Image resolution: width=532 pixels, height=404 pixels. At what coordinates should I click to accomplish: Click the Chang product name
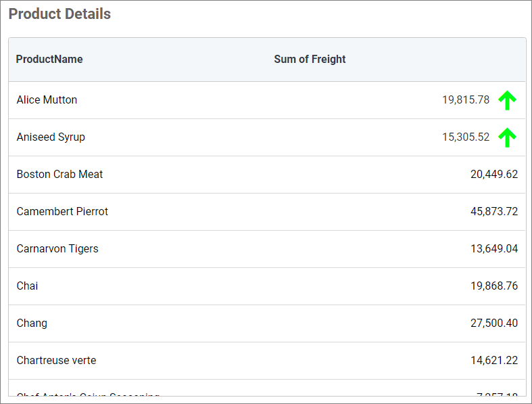[32, 323]
